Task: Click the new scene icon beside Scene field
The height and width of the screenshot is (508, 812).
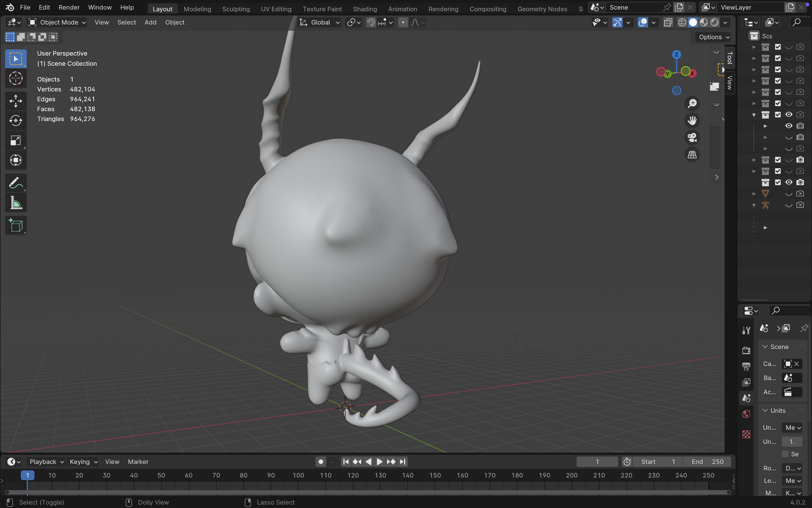Action: point(679,7)
